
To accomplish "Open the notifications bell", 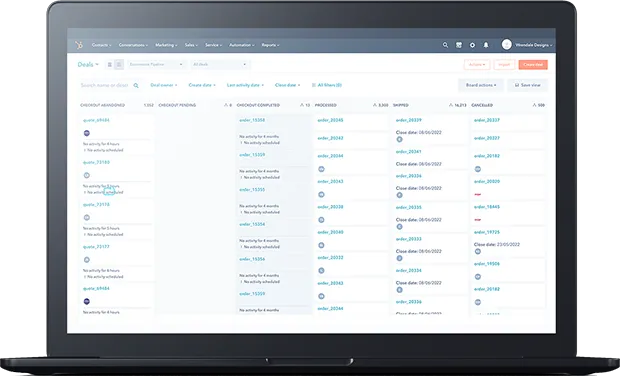I will pos(486,45).
